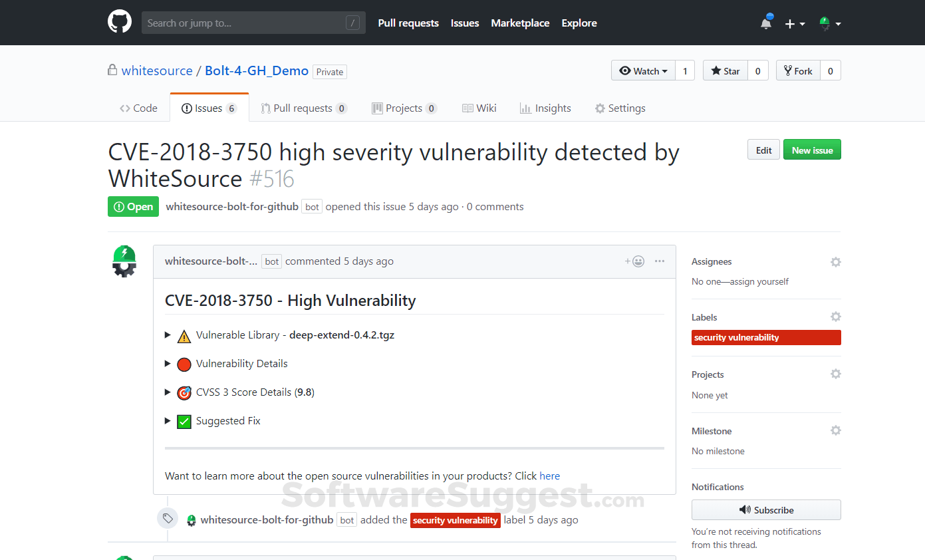Click the Open status badge
The width and height of the screenshot is (925, 560).
click(134, 206)
